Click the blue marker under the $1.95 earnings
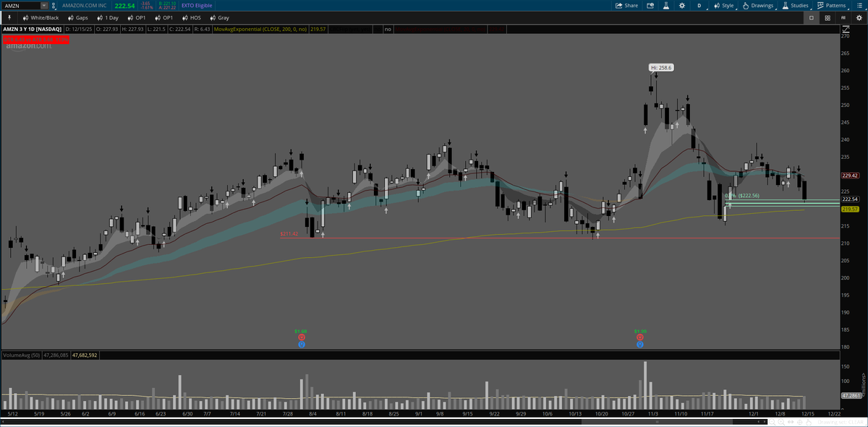 [640, 344]
